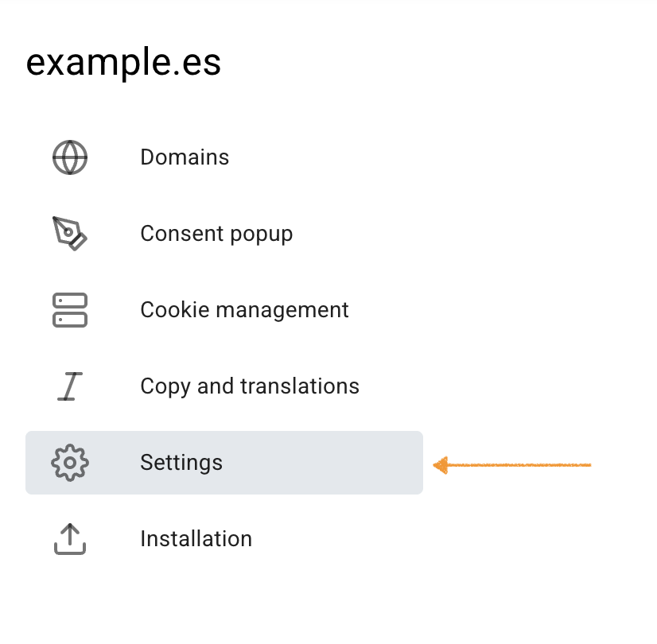Image resolution: width=657 pixels, height=644 pixels.
Task: Go to Consent popup section
Action: click(x=216, y=234)
